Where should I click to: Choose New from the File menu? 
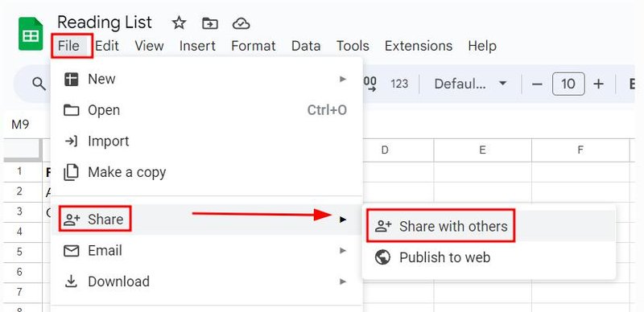pos(207,79)
